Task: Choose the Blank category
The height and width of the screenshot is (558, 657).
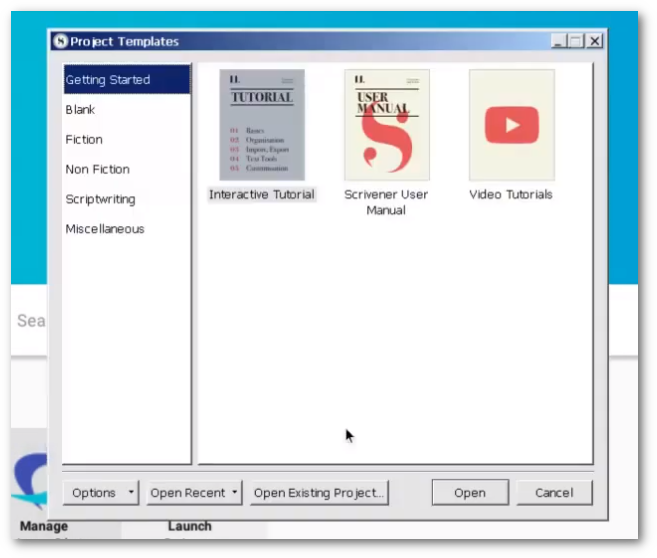Action: point(127,110)
